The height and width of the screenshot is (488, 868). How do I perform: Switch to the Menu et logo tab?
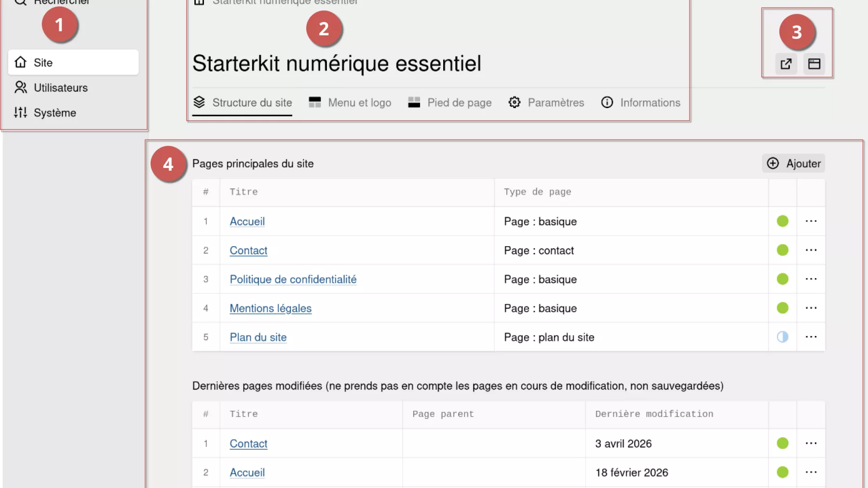350,103
